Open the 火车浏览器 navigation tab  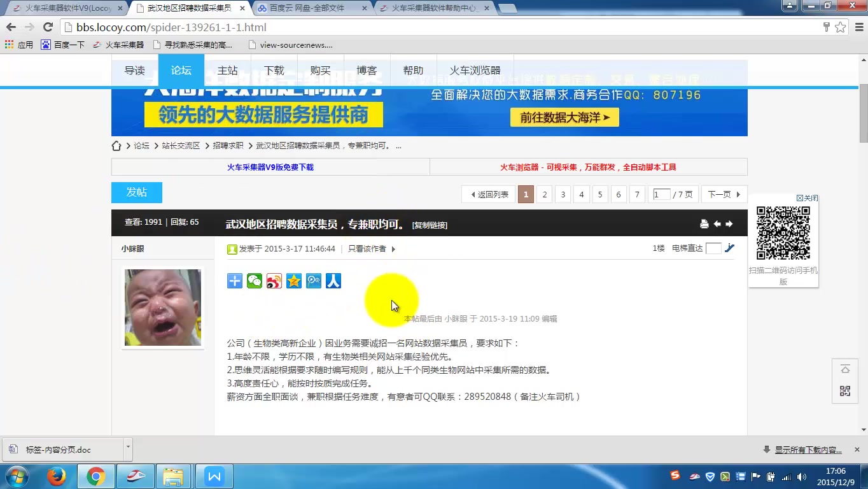click(x=475, y=70)
